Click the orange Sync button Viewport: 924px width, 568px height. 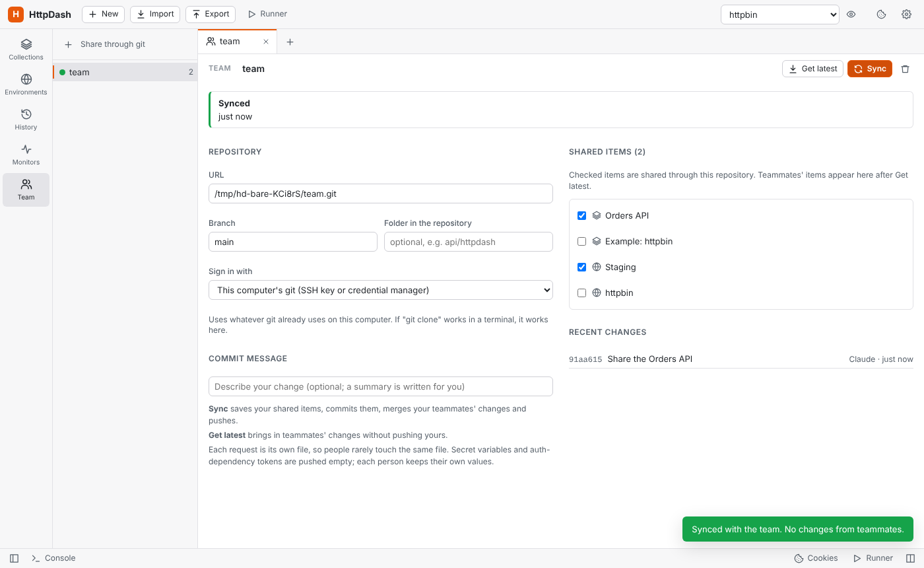click(x=870, y=69)
